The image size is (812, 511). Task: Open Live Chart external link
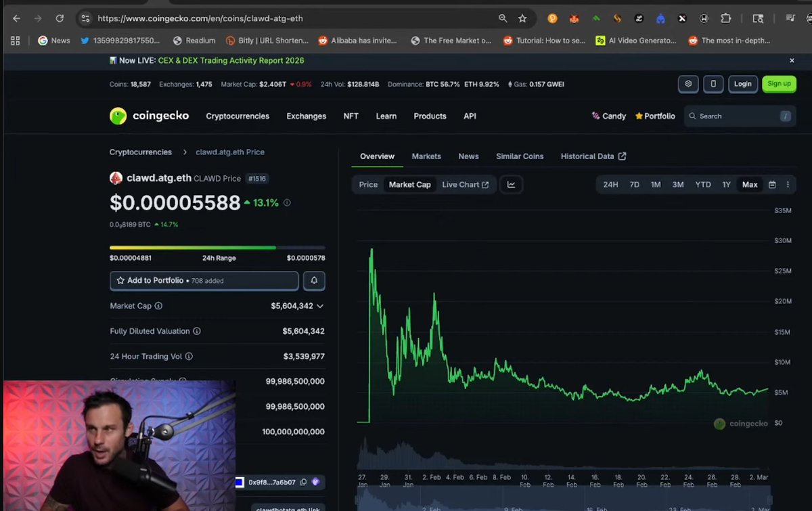(x=466, y=185)
